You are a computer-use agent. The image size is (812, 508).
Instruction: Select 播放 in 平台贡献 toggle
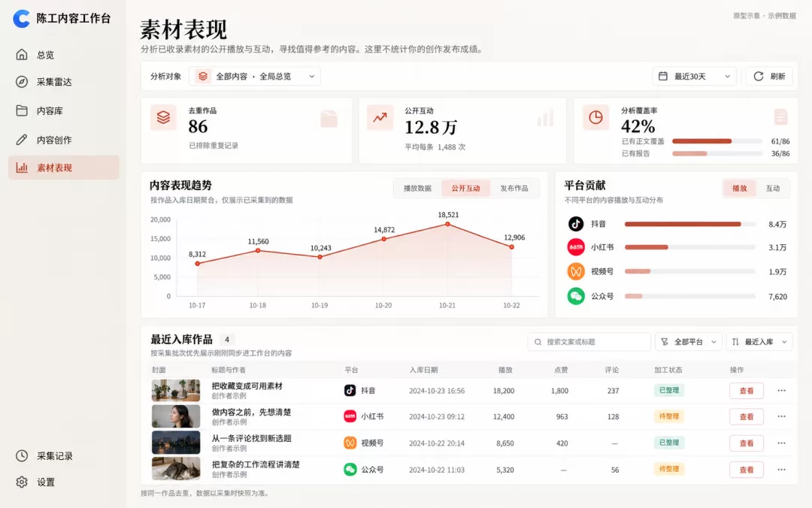point(740,188)
